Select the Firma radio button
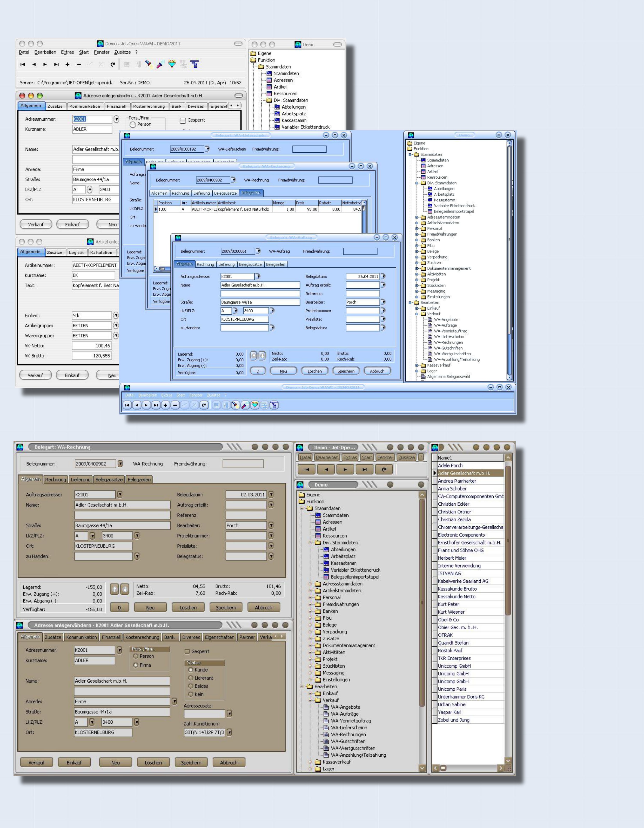This screenshot has height=828, width=644. coord(135,665)
